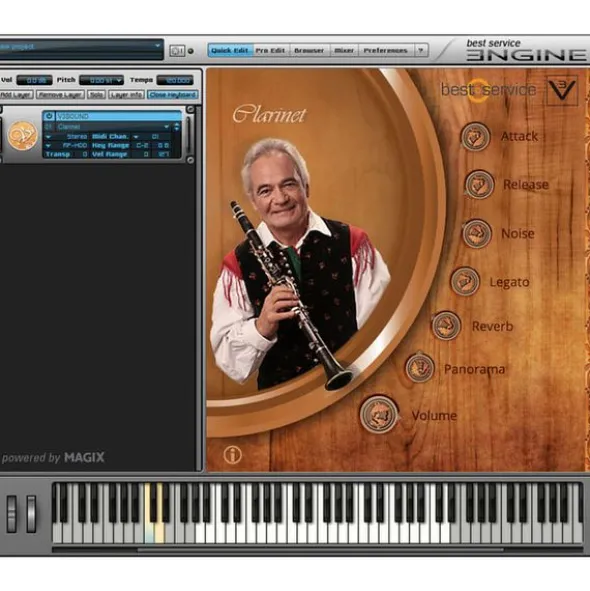This screenshot has height=591, width=590.
Task: Click the Vel Range high value
Action: pyautogui.click(x=163, y=154)
